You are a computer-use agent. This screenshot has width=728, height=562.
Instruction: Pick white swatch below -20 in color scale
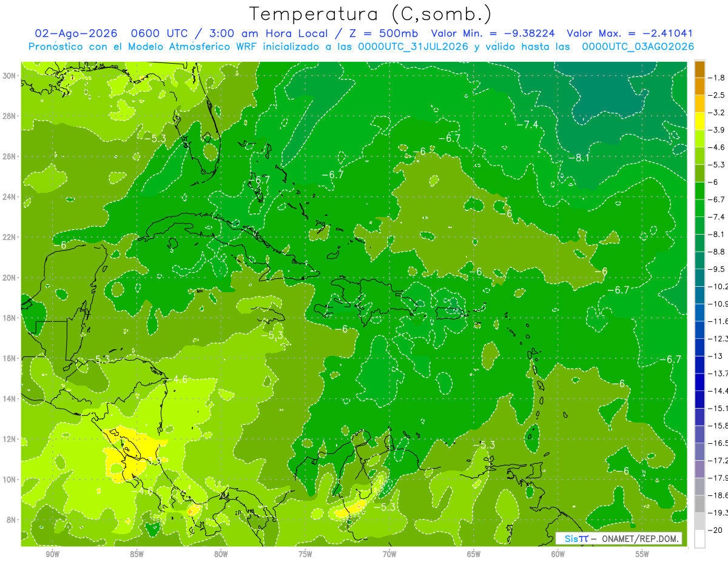click(699, 538)
